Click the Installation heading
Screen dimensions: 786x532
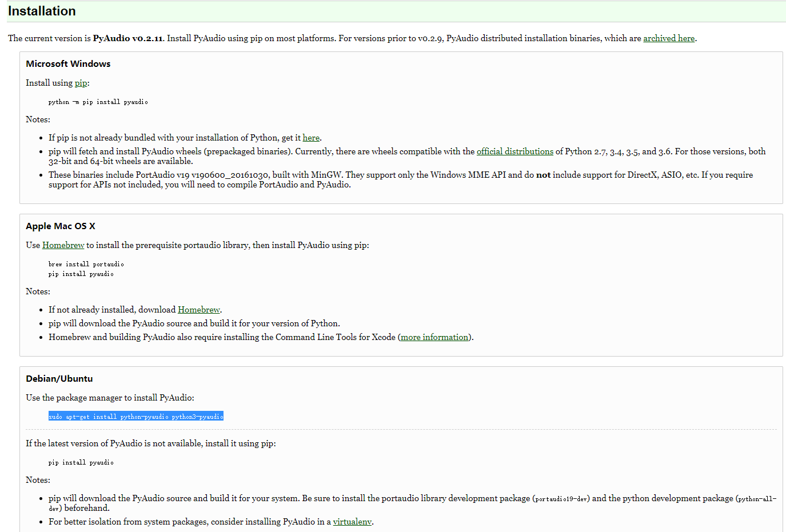[x=42, y=11]
